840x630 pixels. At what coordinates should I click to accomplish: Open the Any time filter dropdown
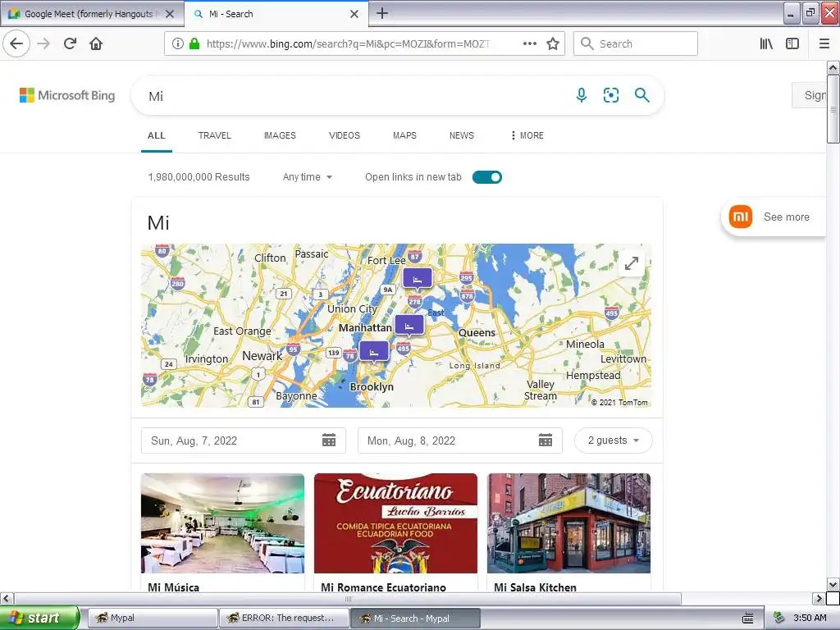tap(308, 177)
